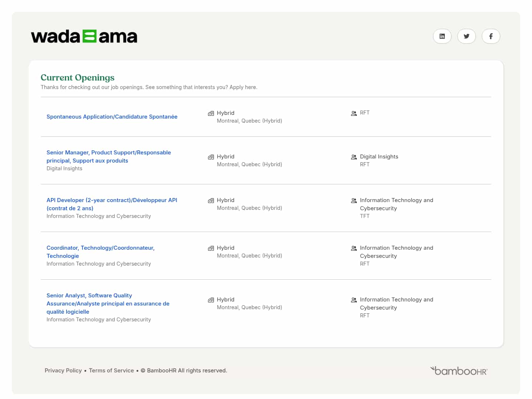The image size is (532, 399).
Task: Open Coordinator, Technology job posting
Action: 100,252
